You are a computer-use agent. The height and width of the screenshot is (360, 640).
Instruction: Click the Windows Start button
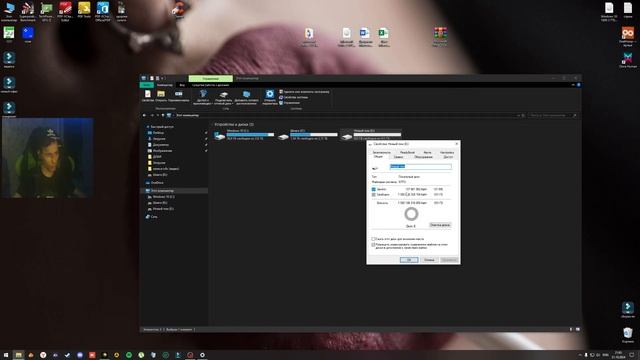coord(6,355)
